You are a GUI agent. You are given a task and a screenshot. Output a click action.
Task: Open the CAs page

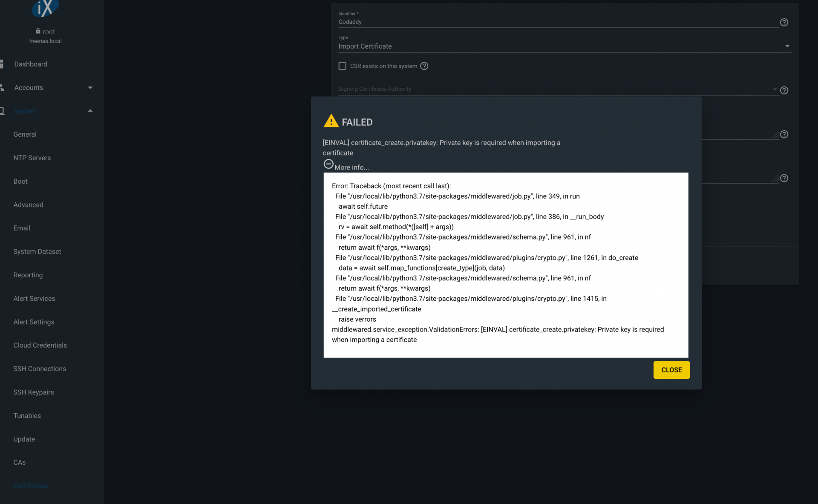19,462
